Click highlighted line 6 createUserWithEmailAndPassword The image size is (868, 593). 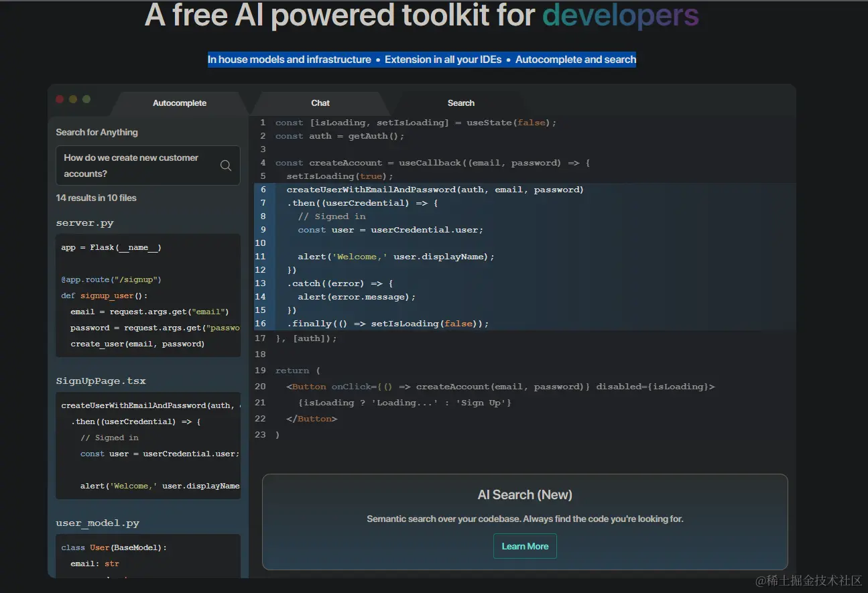435,190
